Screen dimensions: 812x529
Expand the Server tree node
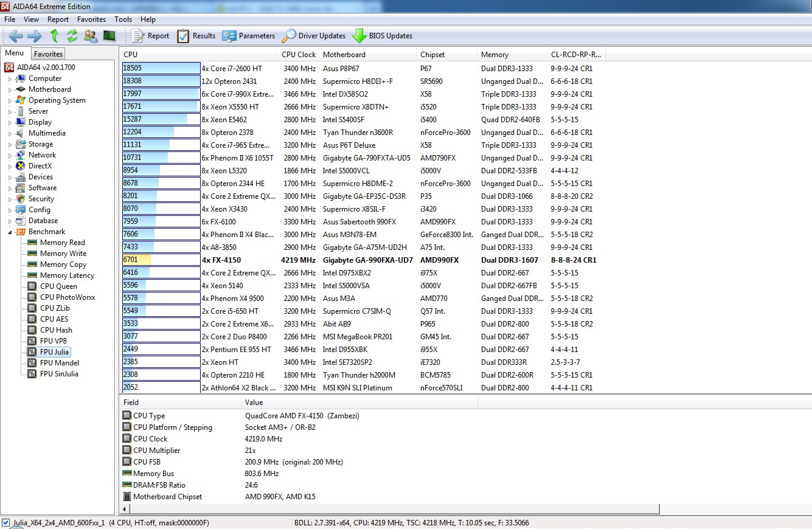tap(10, 112)
